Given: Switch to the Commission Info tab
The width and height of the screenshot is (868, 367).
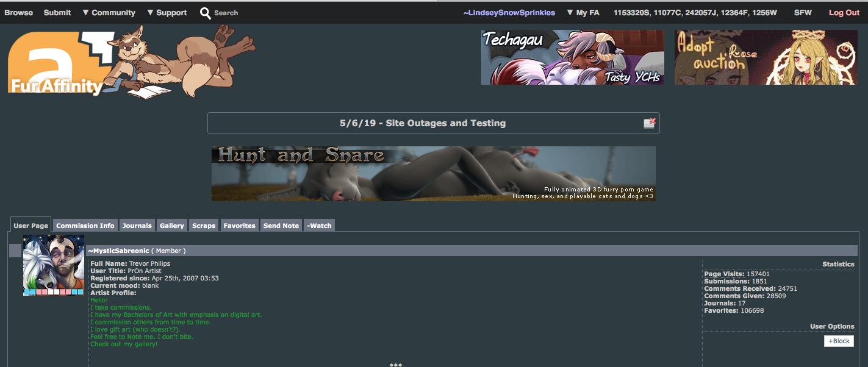Looking at the screenshot, I should tap(85, 226).
